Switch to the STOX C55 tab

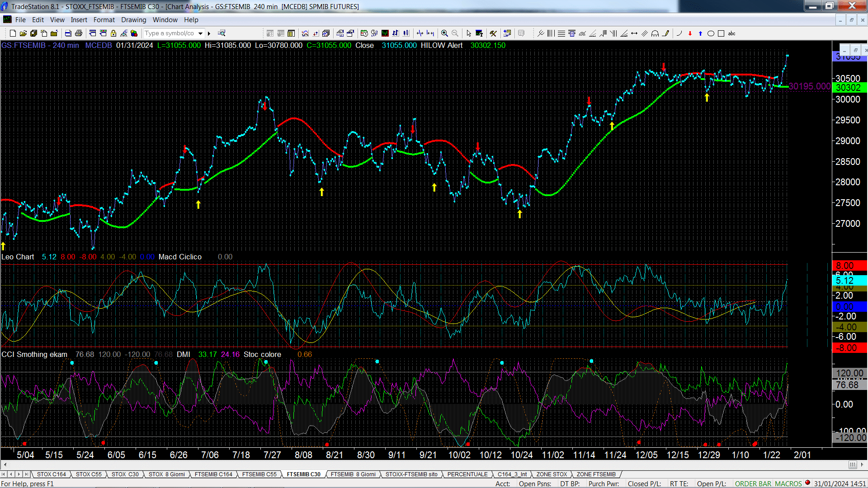89,474
